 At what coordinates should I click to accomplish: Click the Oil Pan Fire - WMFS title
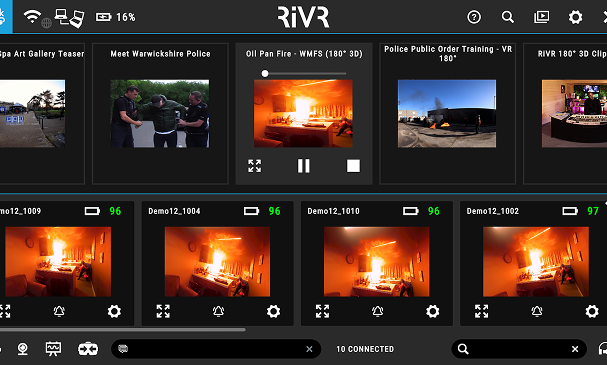[304, 54]
